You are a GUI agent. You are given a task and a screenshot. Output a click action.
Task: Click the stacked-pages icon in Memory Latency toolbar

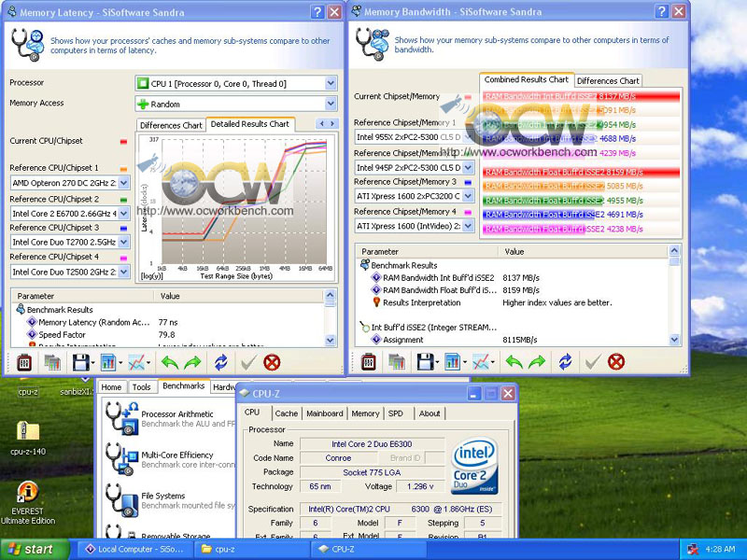coord(52,363)
